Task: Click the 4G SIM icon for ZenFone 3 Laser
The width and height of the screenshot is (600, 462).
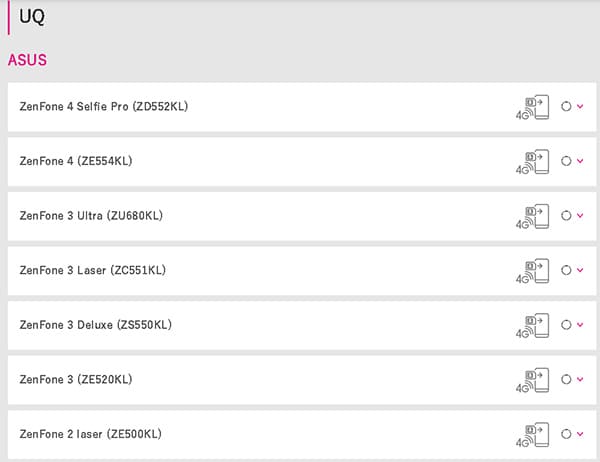Action: point(532,271)
